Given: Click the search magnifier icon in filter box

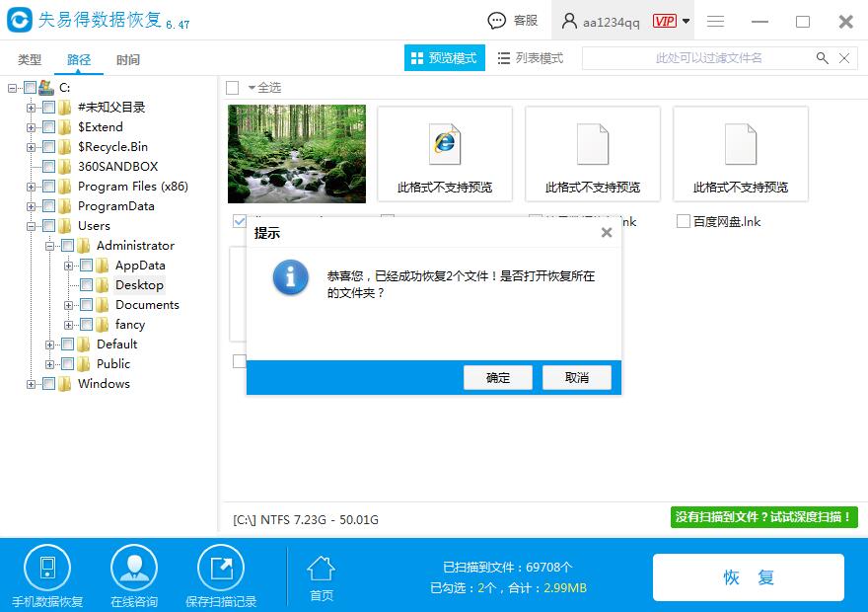Looking at the screenshot, I should (x=822, y=58).
